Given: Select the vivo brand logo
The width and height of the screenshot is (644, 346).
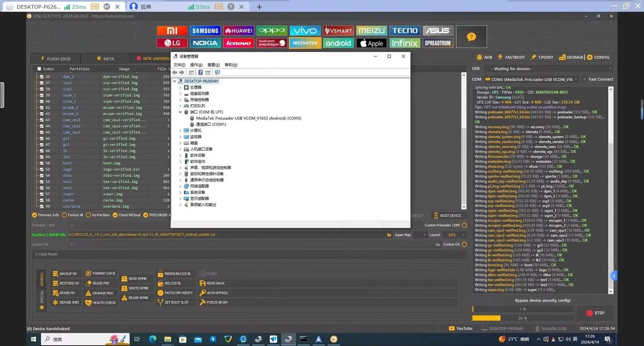Looking at the screenshot, I should pos(305,31).
